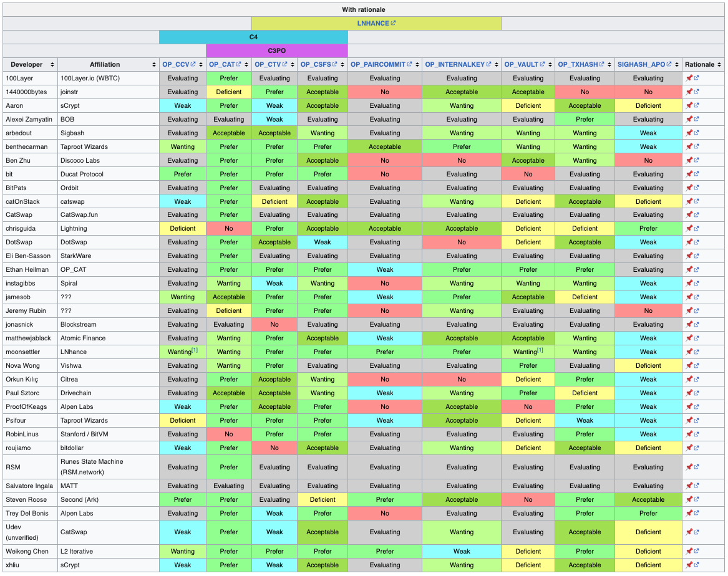Sort table by Developer column arrows
The width and height of the screenshot is (728, 576).
pos(52,64)
